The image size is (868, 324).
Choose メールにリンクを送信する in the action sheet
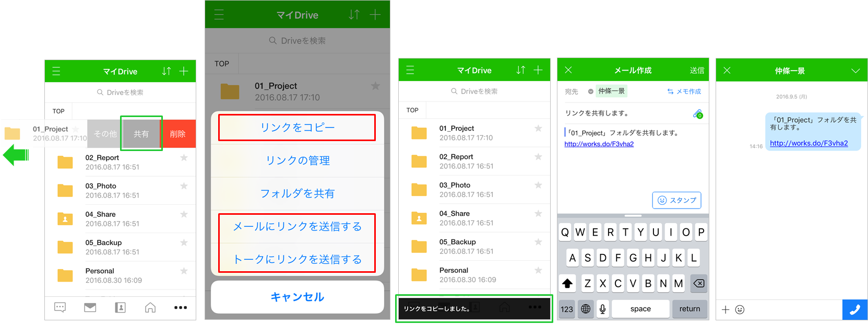(297, 226)
